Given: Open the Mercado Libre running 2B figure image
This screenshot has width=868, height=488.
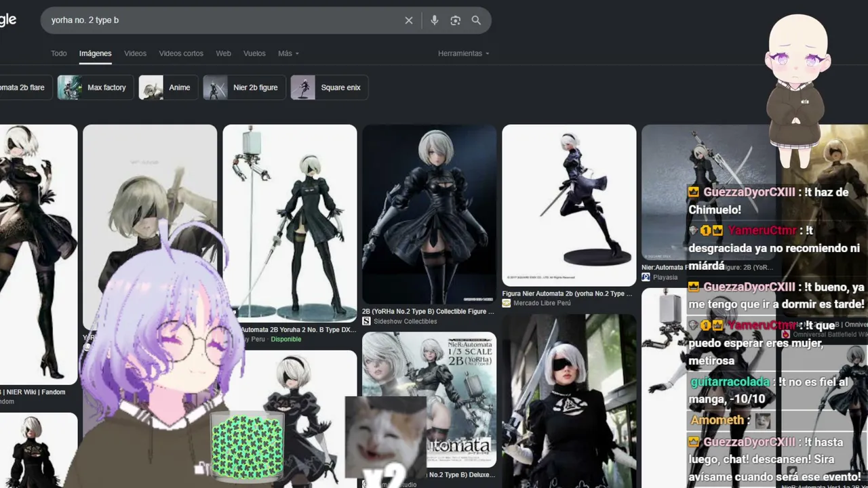Looking at the screenshot, I should point(569,205).
